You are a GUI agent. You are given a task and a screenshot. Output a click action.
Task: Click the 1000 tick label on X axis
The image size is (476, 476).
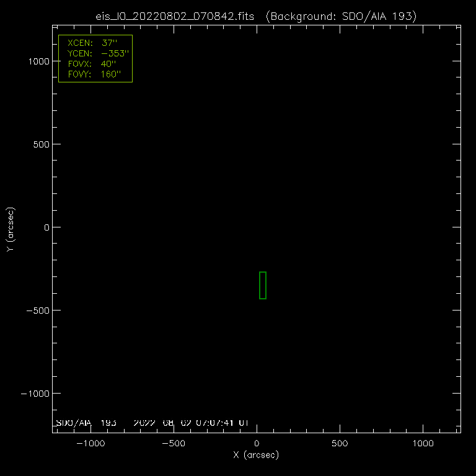tap(423, 444)
